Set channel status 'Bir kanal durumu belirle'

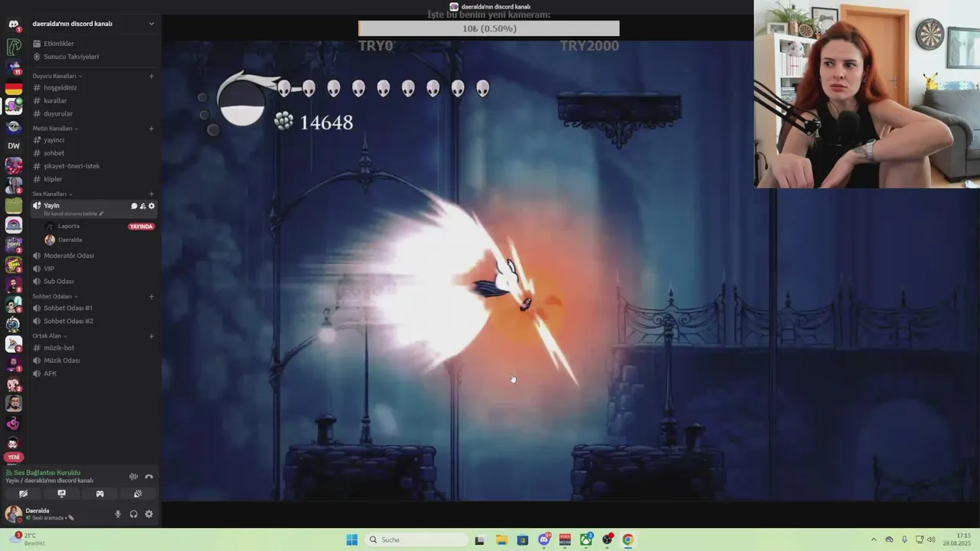click(x=73, y=214)
